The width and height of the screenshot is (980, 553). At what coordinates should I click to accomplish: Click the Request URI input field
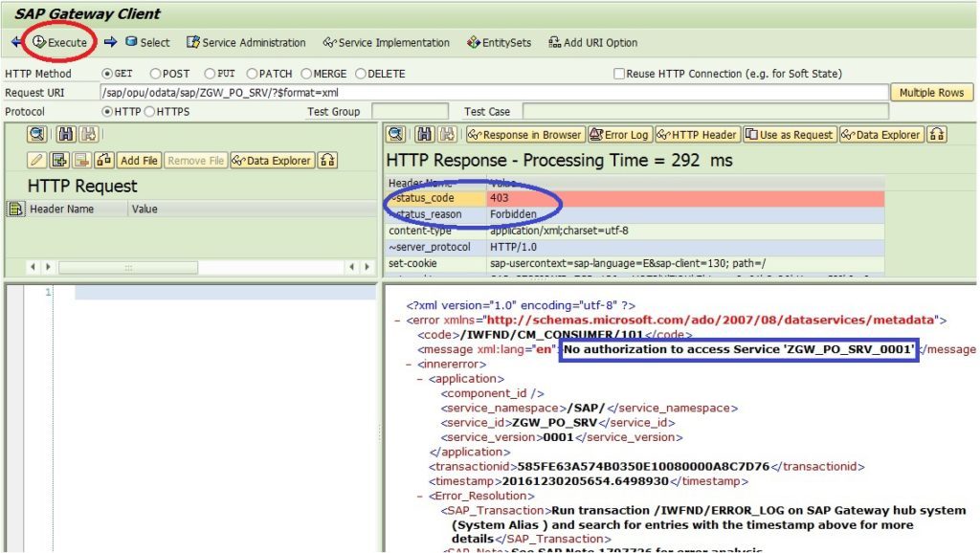(x=494, y=93)
